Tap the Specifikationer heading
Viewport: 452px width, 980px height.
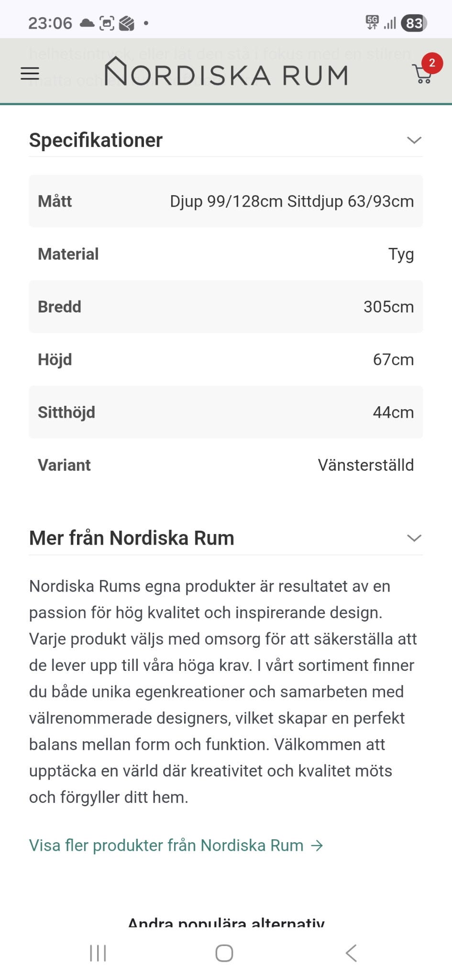(96, 140)
